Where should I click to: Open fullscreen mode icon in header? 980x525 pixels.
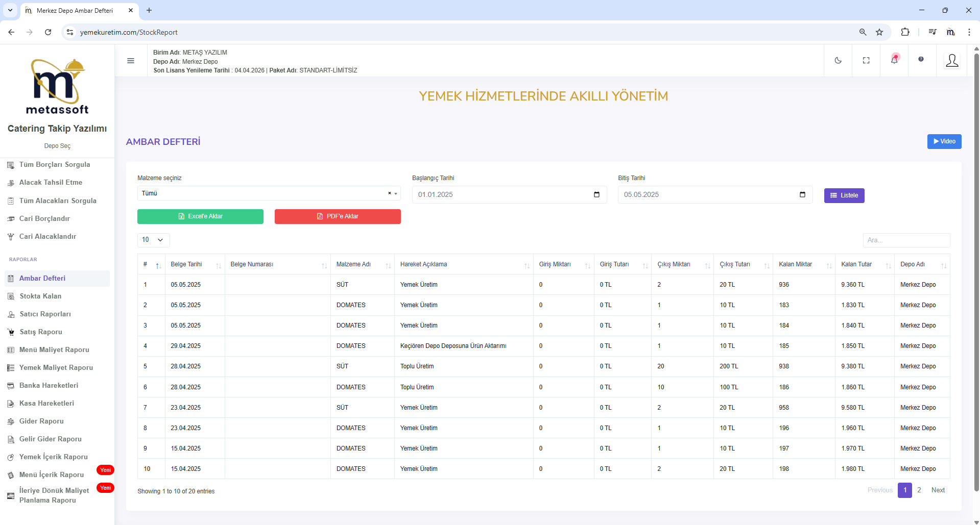866,60
